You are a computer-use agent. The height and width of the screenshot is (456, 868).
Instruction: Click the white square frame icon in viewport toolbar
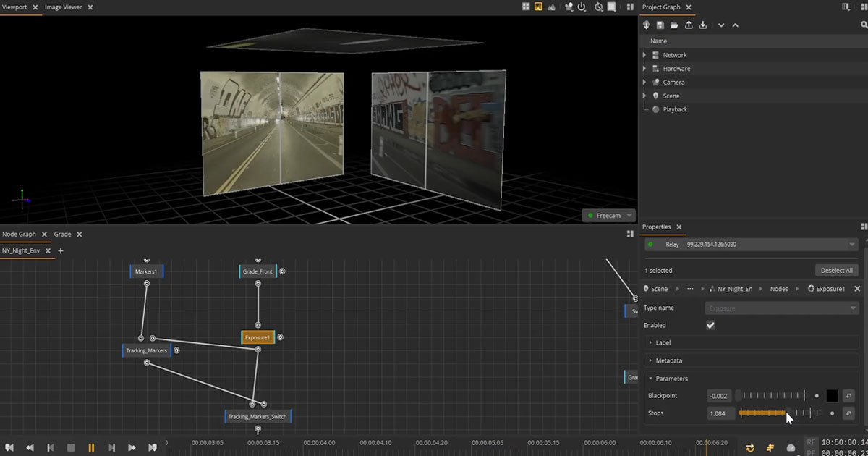(x=611, y=7)
